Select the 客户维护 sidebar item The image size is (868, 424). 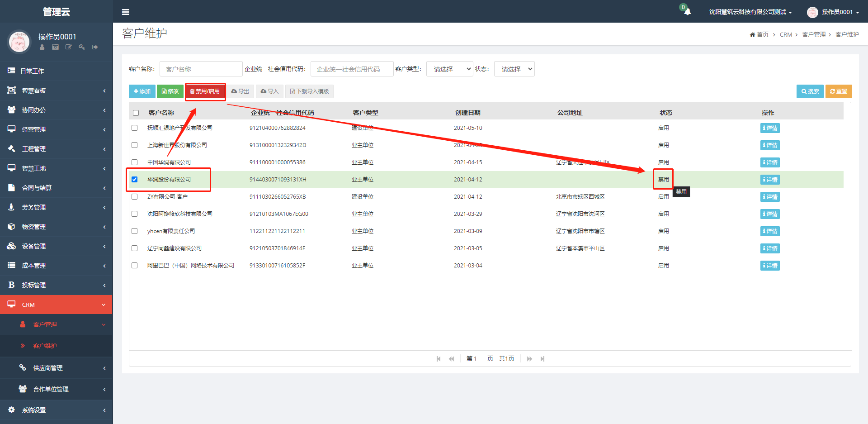(56, 346)
